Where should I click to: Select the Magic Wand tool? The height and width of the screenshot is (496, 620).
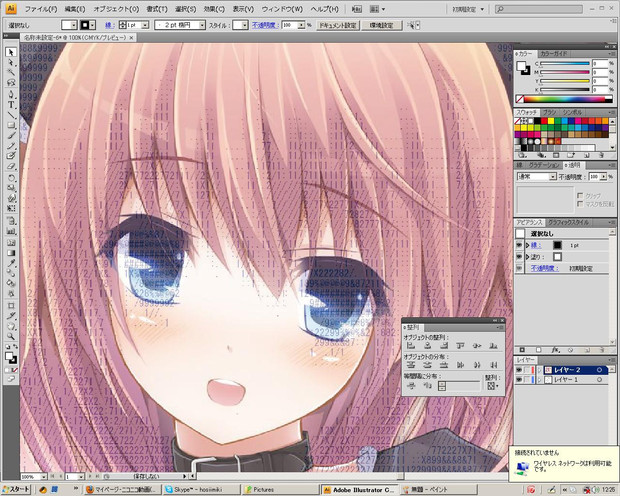point(11,72)
